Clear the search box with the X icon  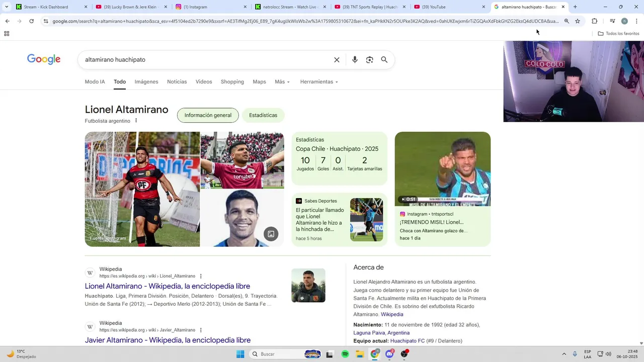(337, 60)
